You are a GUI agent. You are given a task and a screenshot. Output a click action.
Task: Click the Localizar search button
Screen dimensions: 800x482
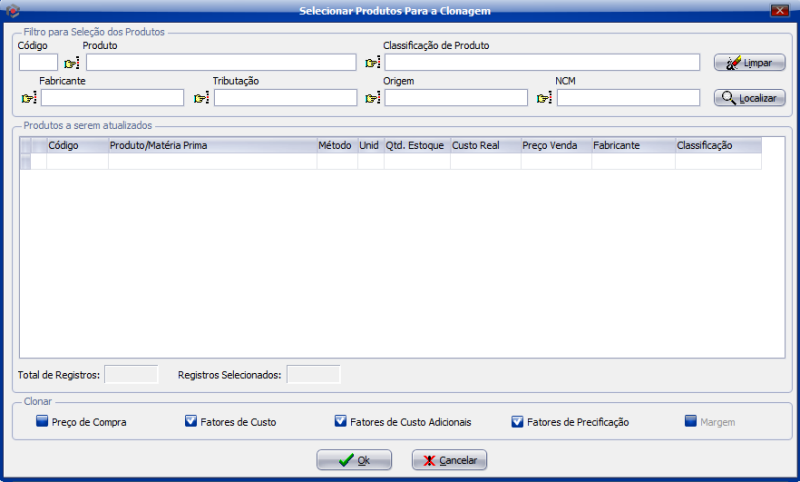[x=749, y=98]
